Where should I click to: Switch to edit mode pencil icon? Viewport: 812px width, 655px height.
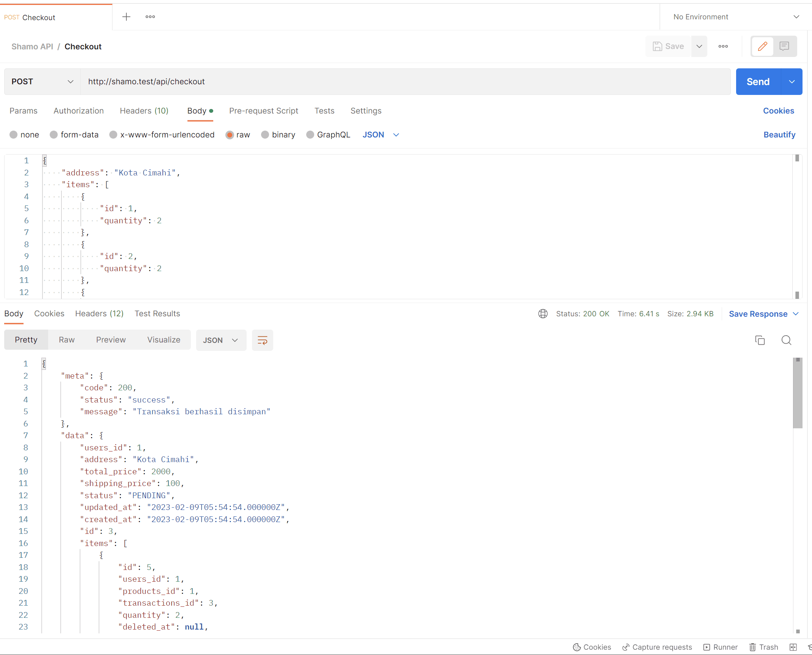763,46
